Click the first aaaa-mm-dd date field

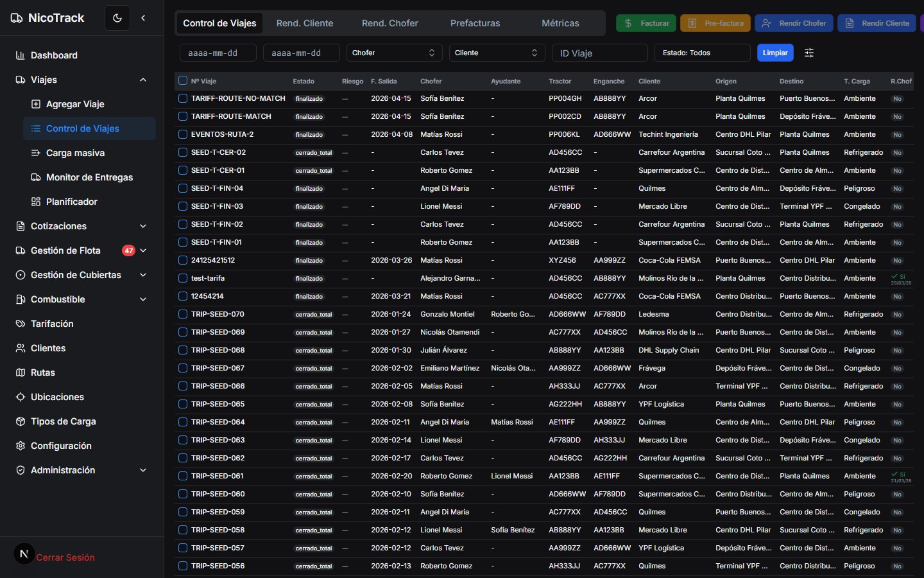point(218,53)
